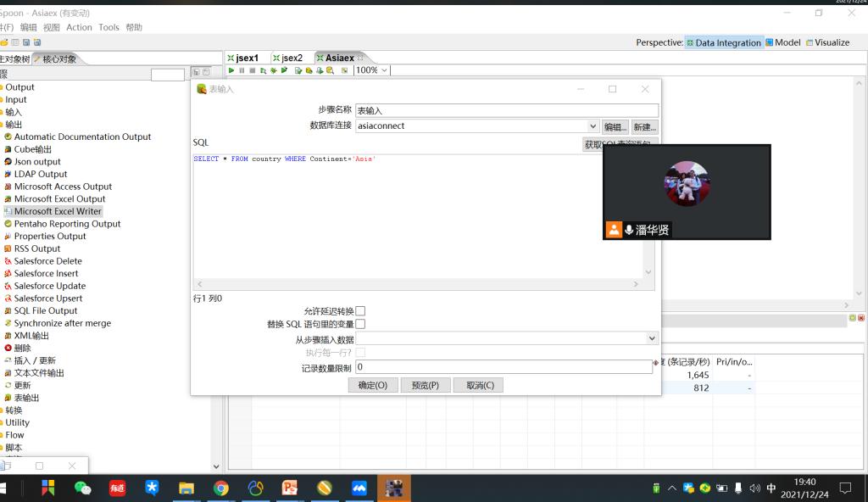Viewport: 868px width, 502px height.
Task: Open the 数据库连接 asiaconnect dropdown
Action: pyautogui.click(x=593, y=126)
